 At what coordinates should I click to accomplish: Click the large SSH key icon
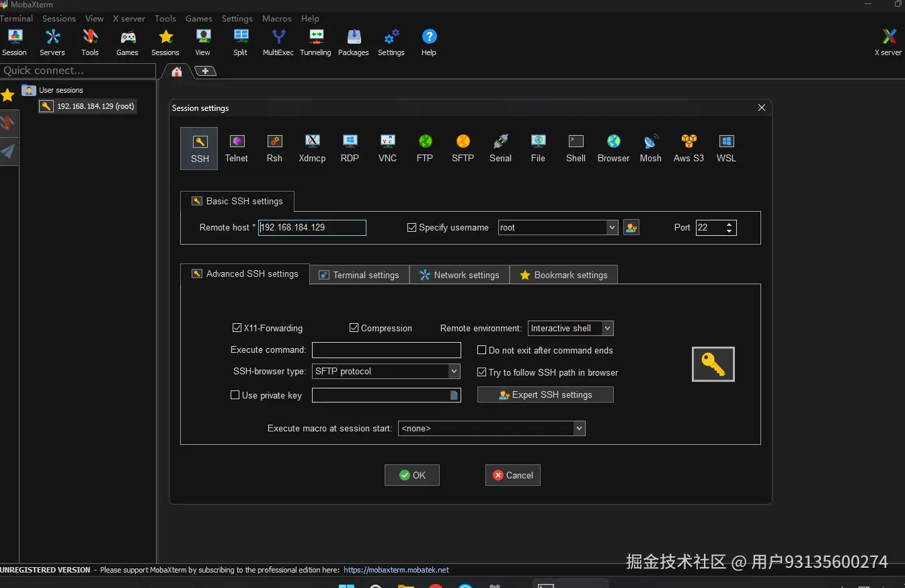point(713,364)
